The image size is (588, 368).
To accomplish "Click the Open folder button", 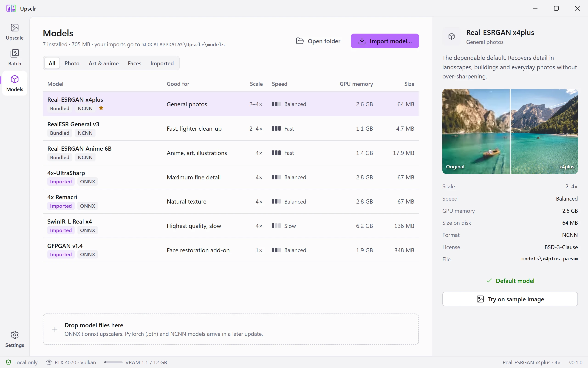I will point(318,41).
